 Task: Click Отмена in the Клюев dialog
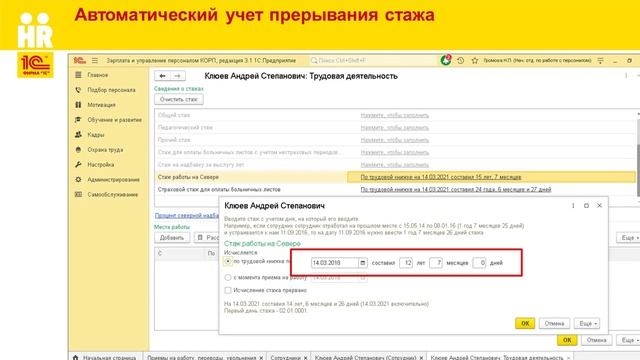point(554,323)
